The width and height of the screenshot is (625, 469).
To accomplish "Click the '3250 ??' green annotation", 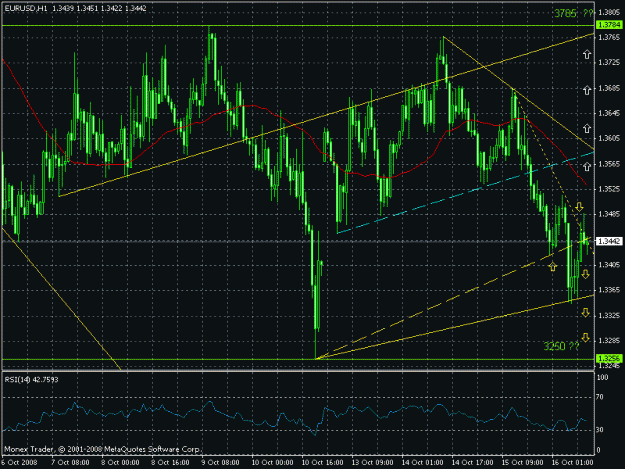I will [x=561, y=346].
